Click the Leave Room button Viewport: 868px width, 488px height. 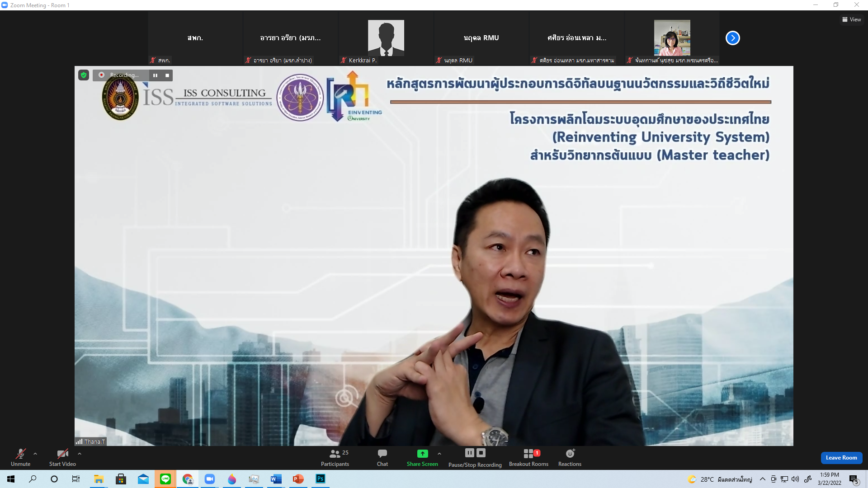click(x=841, y=458)
